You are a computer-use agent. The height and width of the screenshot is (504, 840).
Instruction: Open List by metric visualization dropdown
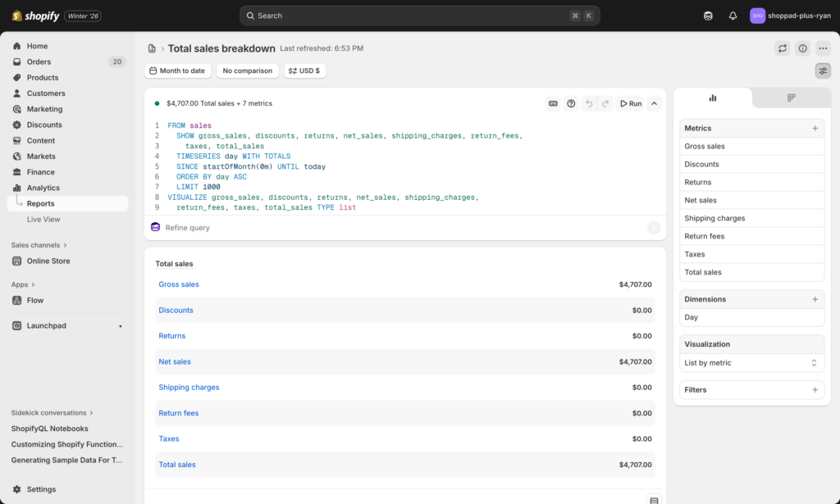point(751,363)
